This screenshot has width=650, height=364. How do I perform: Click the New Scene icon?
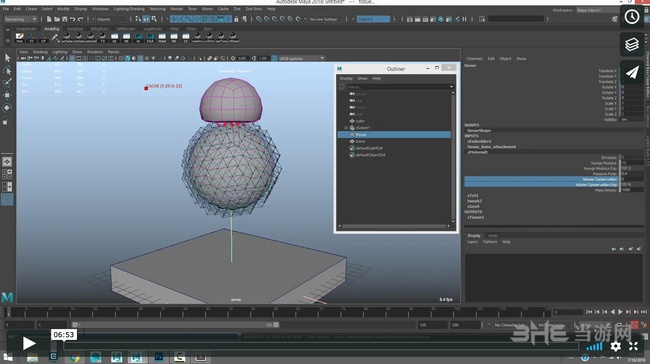click(x=49, y=19)
